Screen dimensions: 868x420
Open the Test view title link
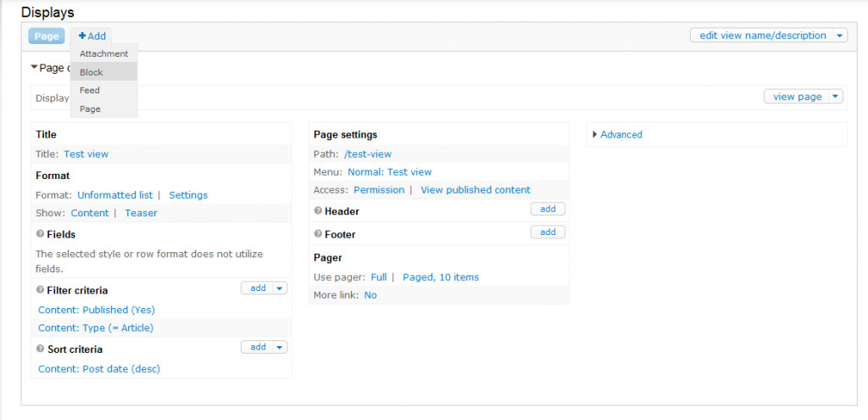coord(86,154)
